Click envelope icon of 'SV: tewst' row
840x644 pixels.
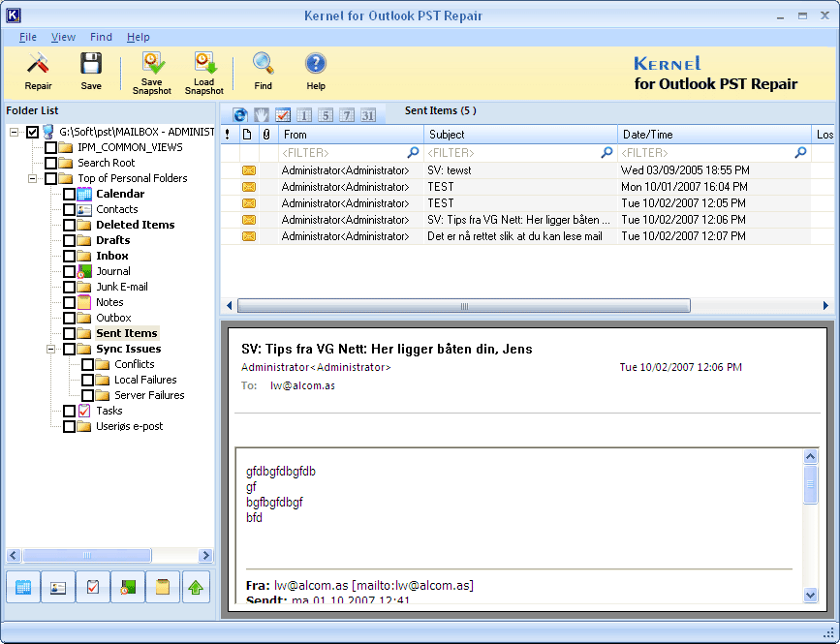click(x=249, y=170)
